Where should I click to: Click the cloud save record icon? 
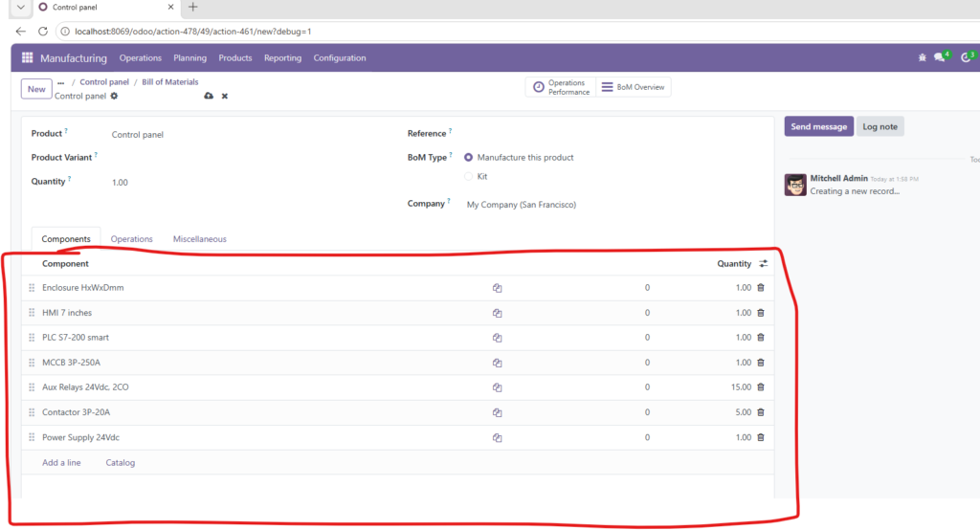(209, 97)
